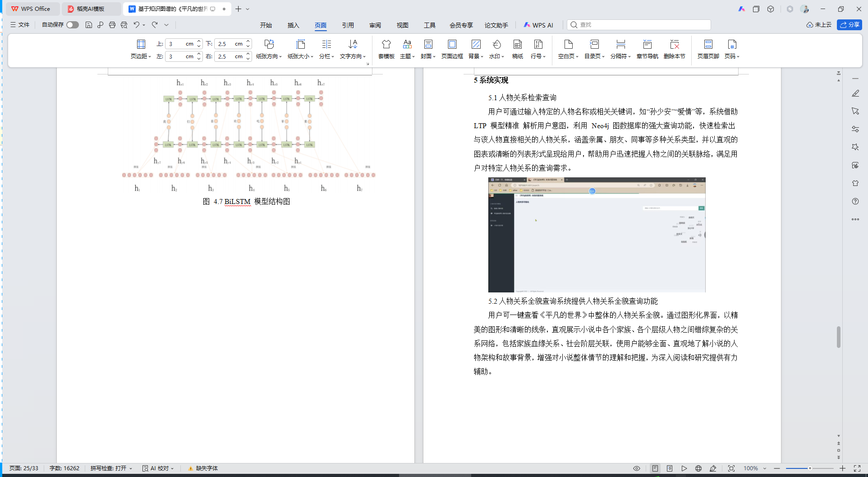Click the 删除本节 delete section icon
This screenshot has height=477, width=868.
(x=675, y=49)
